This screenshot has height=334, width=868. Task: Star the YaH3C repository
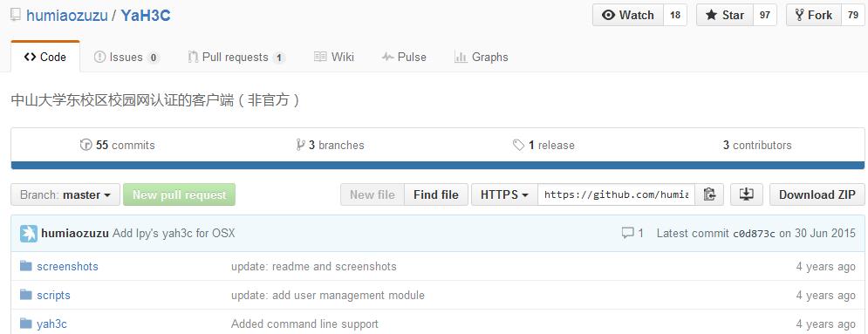[x=725, y=15]
